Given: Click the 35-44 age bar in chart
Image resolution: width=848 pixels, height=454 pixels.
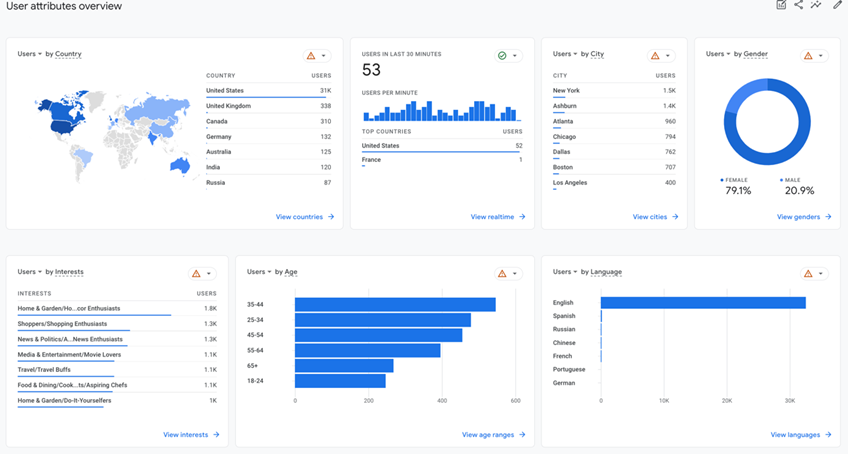Looking at the screenshot, I should tap(394, 305).
